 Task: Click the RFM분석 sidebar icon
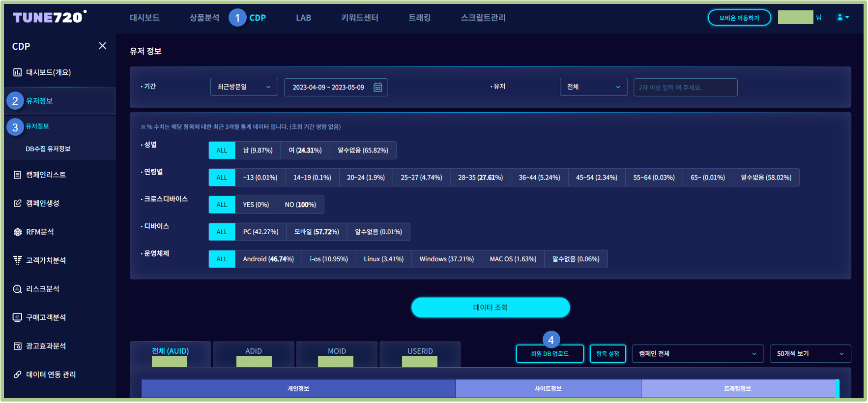[x=18, y=232]
